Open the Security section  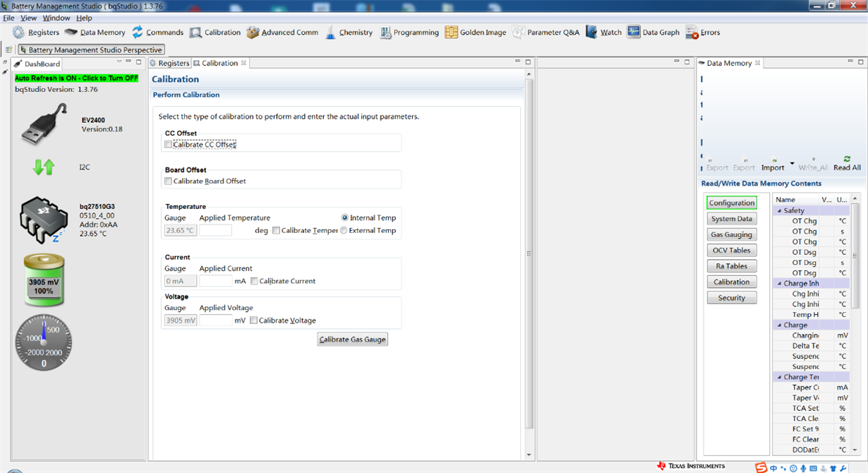[732, 298]
